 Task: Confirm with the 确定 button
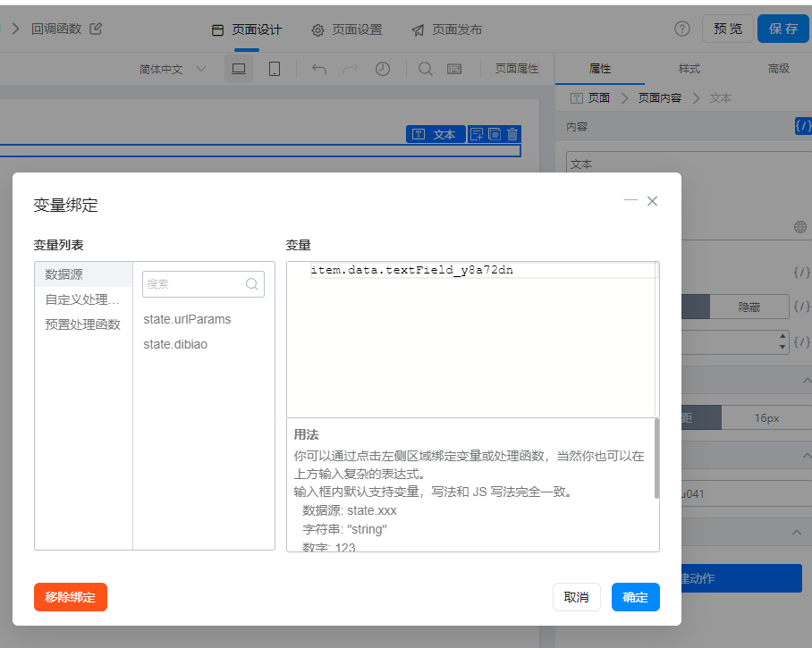coord(636,597)
